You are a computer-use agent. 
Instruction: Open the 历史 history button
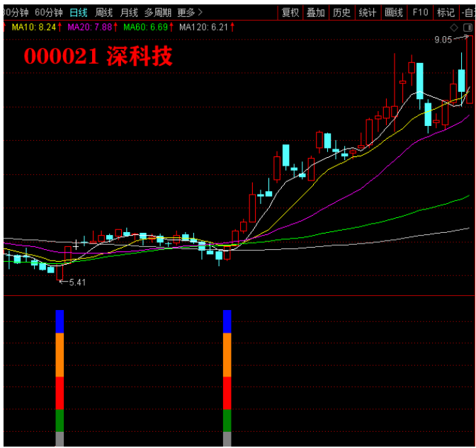[342, 13]
